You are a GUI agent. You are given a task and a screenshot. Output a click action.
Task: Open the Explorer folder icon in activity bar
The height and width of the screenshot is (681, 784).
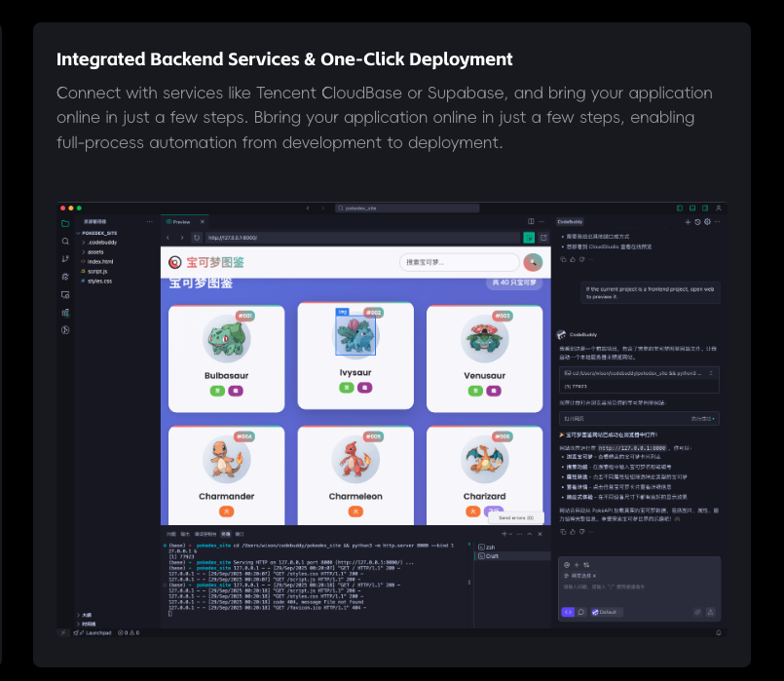point(65,223)
